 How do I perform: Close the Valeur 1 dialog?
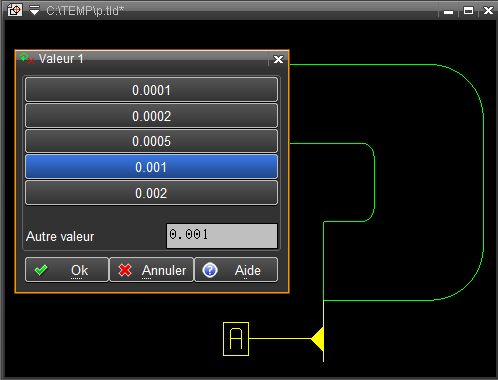[x=278, y=59]
